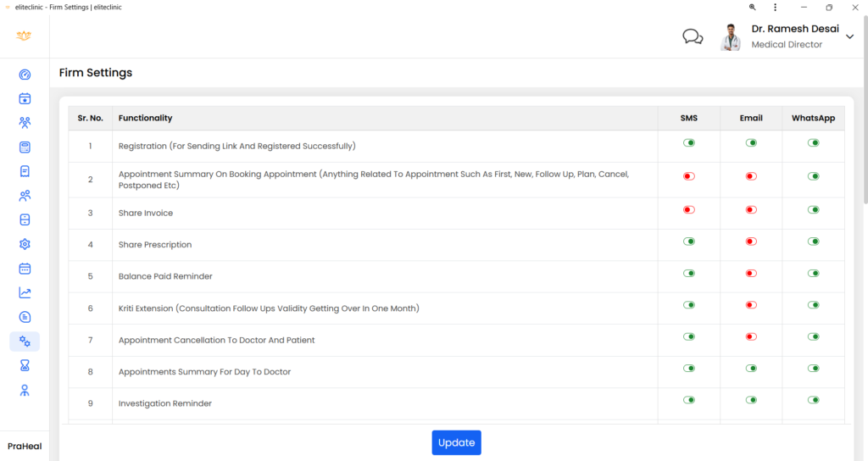Click the hourglass icon in sidebar
This screenshot has width=868, height=461.
coord(25,366)
